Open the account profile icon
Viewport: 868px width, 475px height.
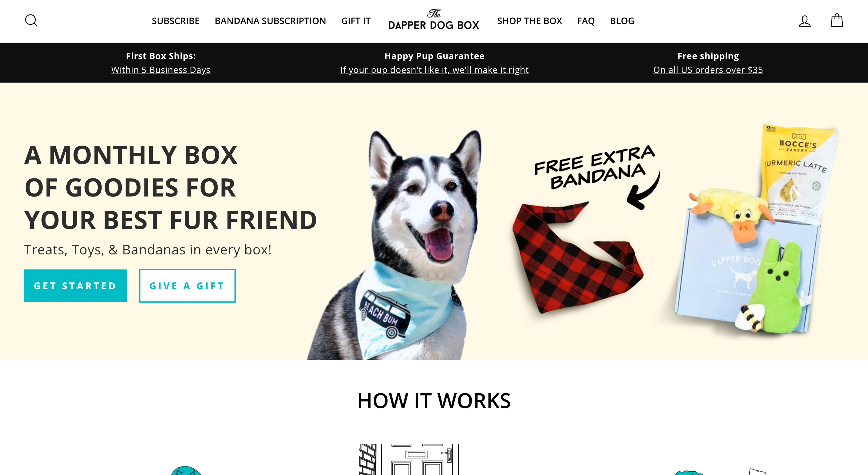coord(804,21)
